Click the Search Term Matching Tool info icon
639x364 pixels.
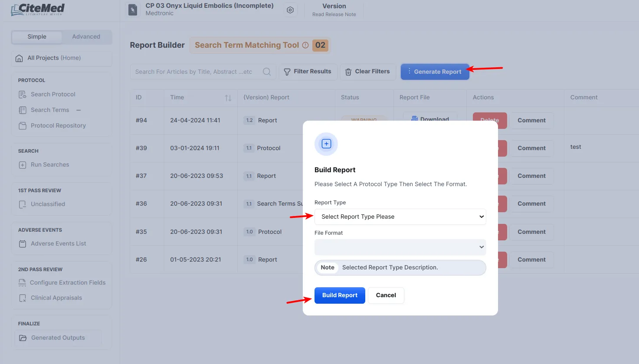(305, 45)
